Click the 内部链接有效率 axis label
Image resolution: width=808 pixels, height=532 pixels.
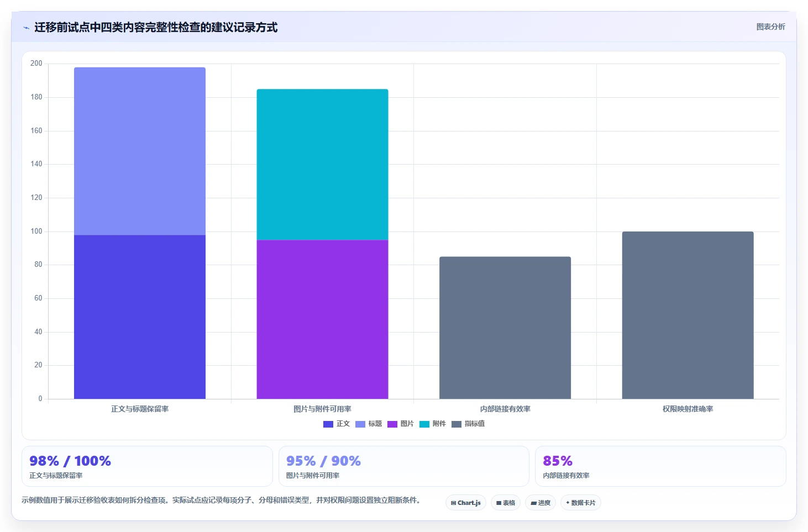coord(505,409)
